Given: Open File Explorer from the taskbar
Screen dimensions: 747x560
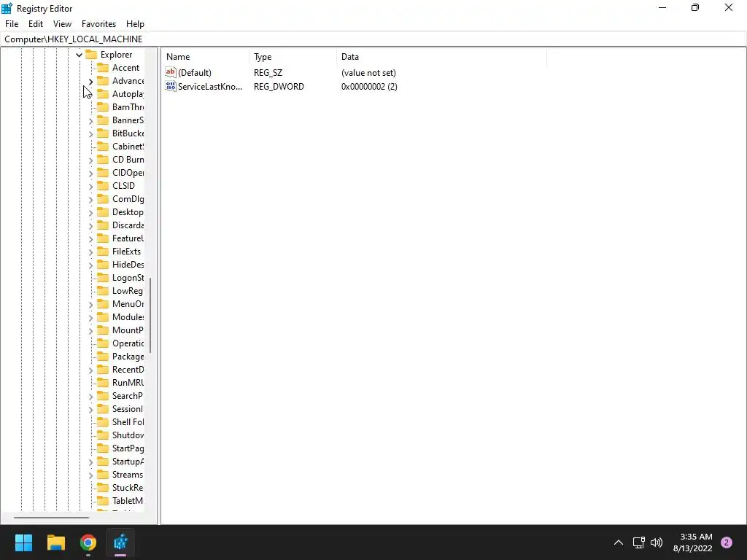Looking at the screenshot, I should 55,542.
